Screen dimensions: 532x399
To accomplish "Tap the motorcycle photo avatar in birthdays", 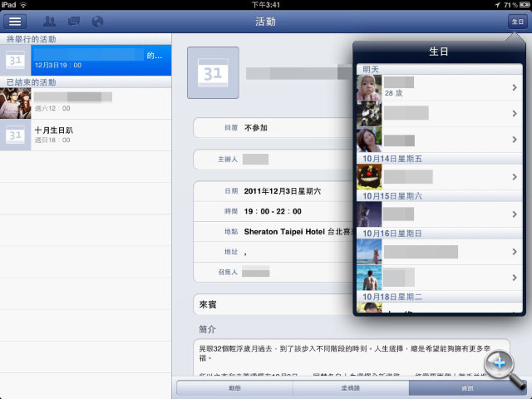I will click(x=369, y=113).
